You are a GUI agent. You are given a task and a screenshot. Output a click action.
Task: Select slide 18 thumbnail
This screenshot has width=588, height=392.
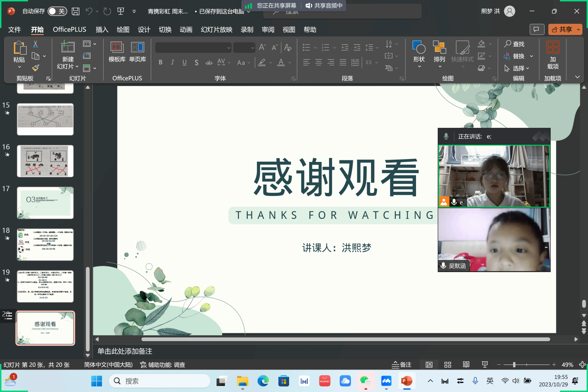click(45, 244)
